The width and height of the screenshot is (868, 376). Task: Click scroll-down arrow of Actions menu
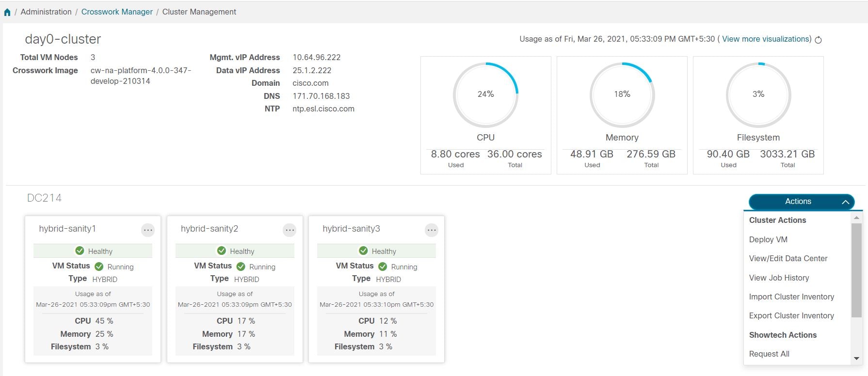pyautogui.click(x=856, y=359)
